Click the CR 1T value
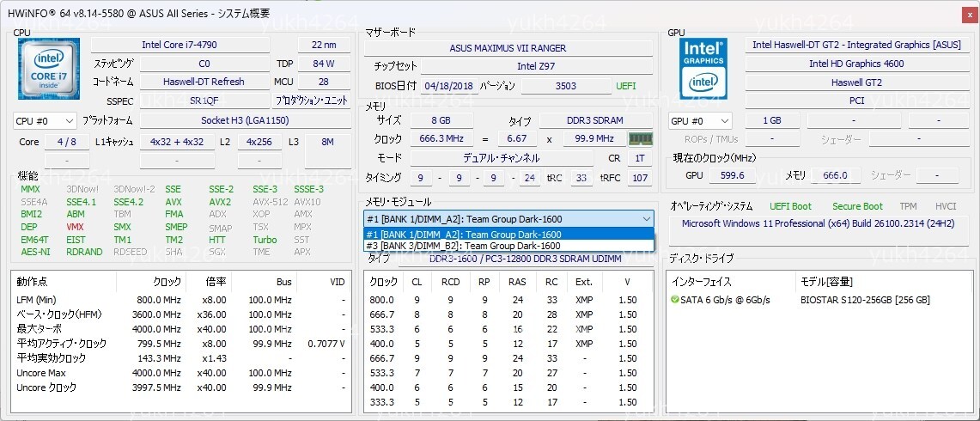The width and height of the screenshot is (980, 421). point(639,159)
